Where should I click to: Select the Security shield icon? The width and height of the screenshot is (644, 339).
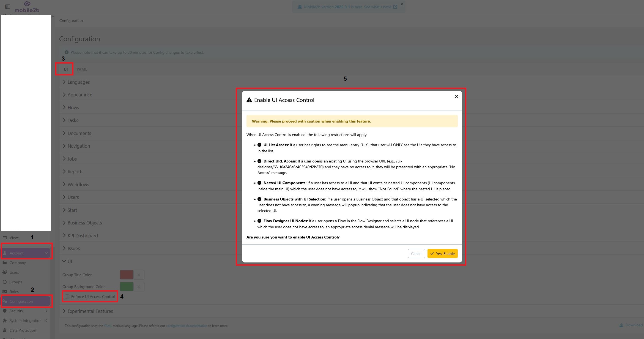click(x=5, y=311)
